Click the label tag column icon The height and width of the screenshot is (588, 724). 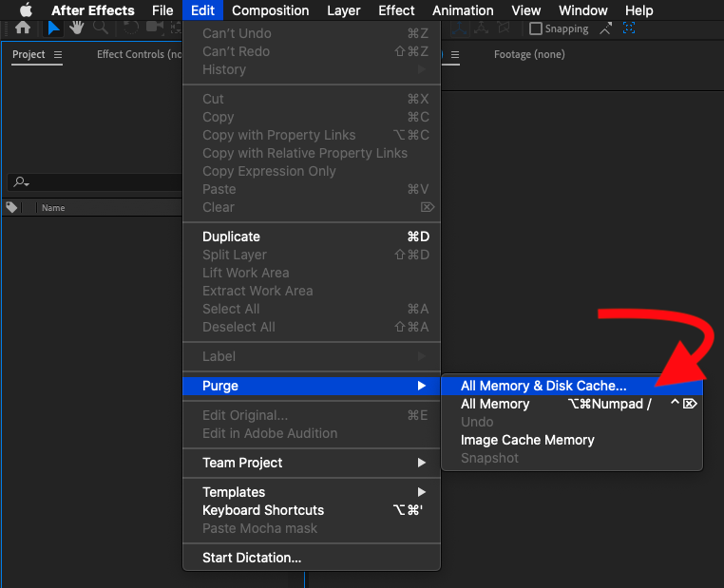(x=11, y=208)
